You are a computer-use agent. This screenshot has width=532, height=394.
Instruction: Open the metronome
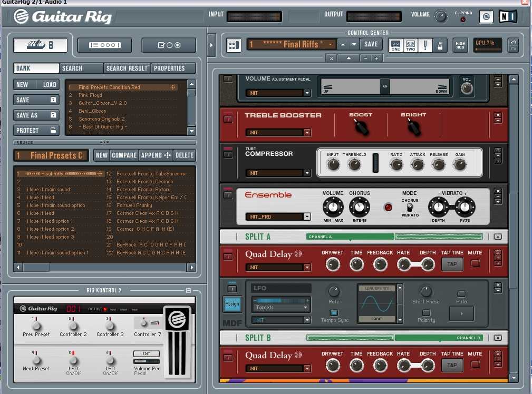[440, 45]
